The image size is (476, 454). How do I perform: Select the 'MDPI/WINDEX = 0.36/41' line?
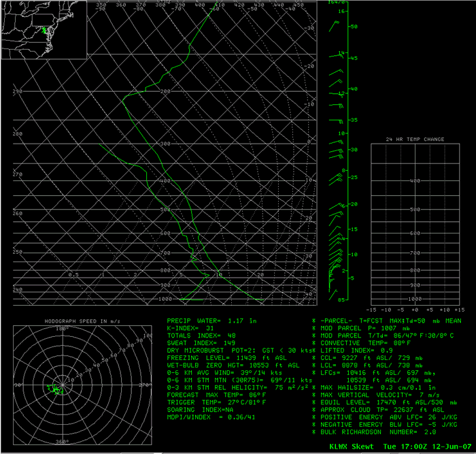coord(211,417)
